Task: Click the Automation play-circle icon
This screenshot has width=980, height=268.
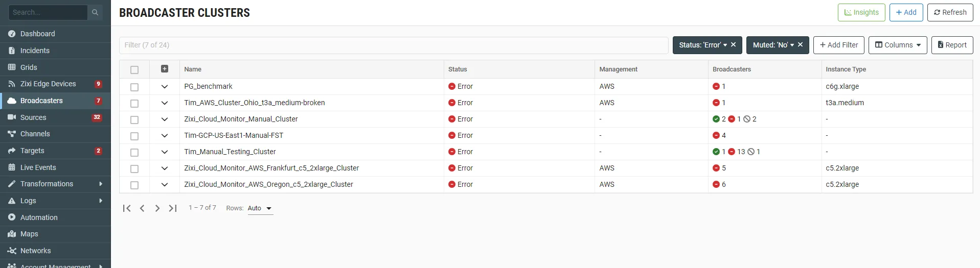Action: 12,217
